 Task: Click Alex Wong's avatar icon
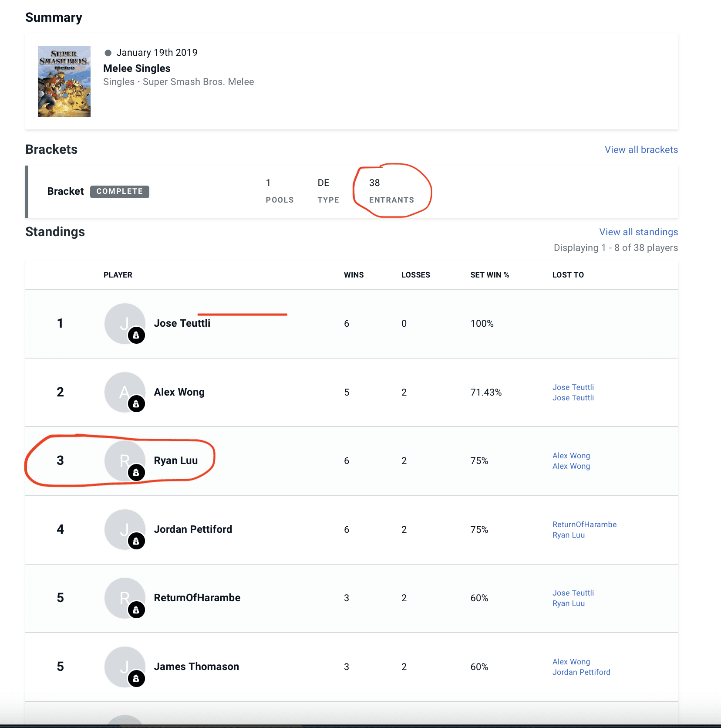coord(125,392)
